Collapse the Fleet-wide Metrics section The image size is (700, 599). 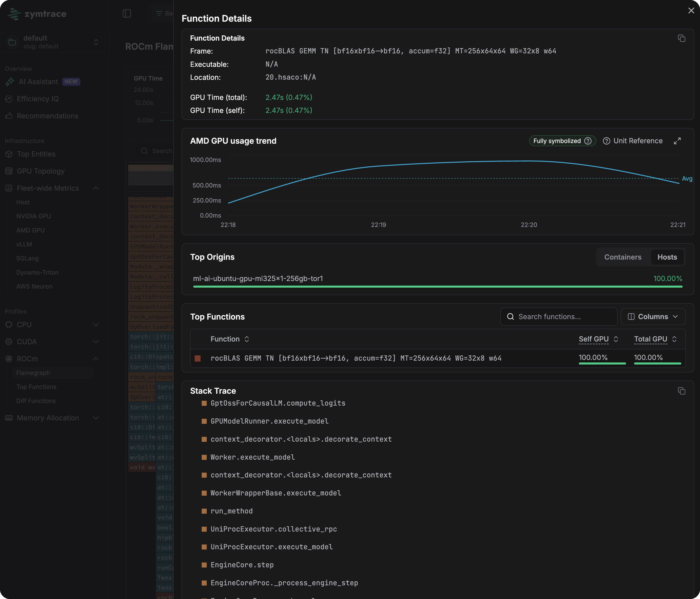[x=96, y=188]
